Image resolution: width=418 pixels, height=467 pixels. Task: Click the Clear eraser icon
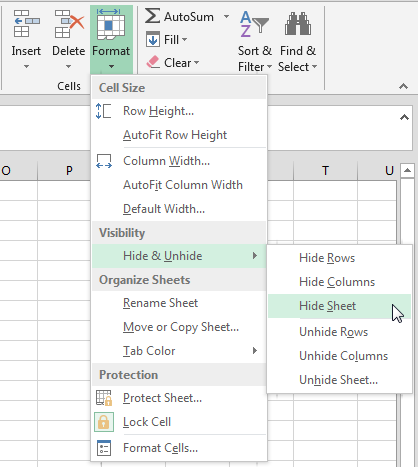pyautogui.click(x=153, y=62)
